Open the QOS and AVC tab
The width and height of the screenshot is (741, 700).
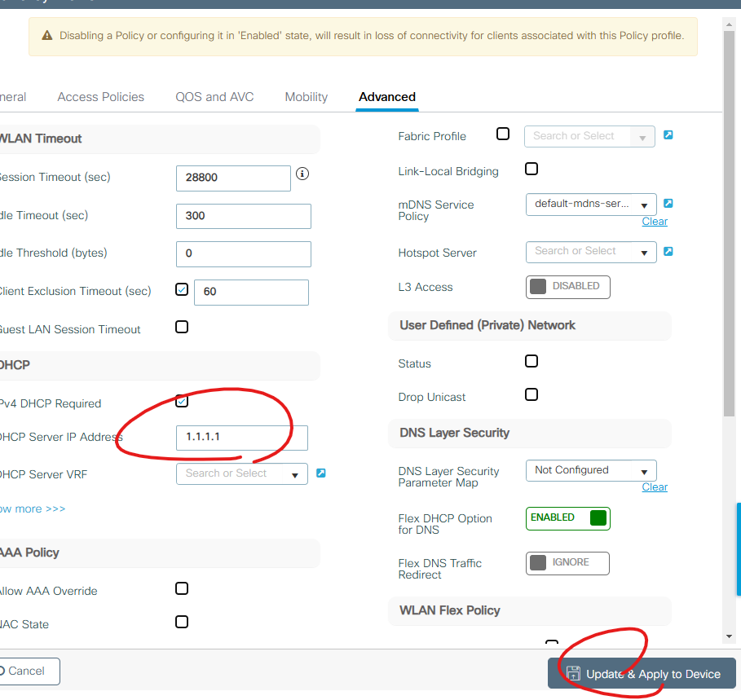click(x=214, y=97)
